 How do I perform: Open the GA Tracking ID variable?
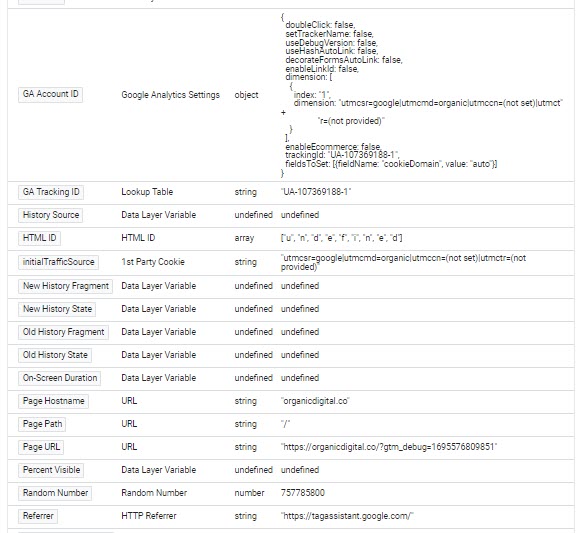point(51,192)
